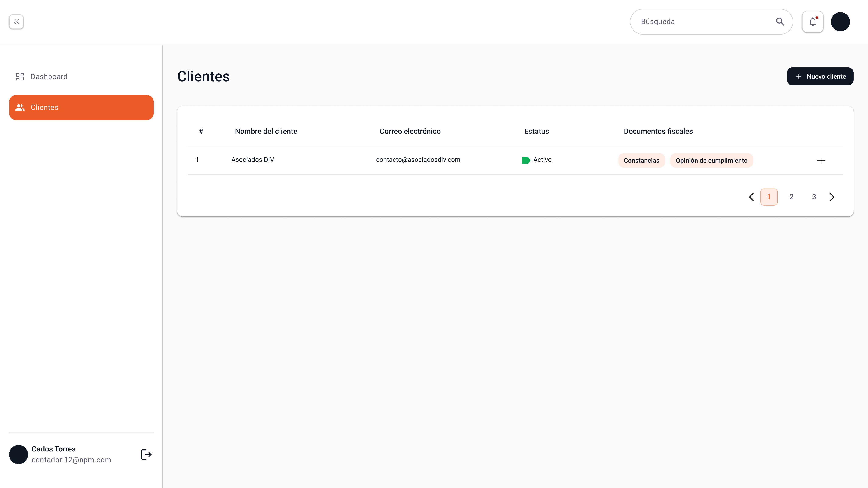Open Clientes in the sidebar

(x=81, y=107)
